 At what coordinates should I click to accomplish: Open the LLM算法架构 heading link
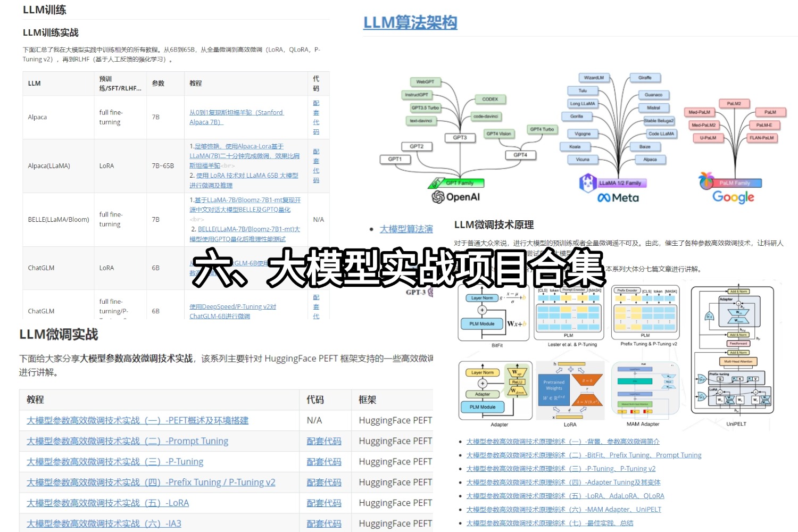pos(410,22)
